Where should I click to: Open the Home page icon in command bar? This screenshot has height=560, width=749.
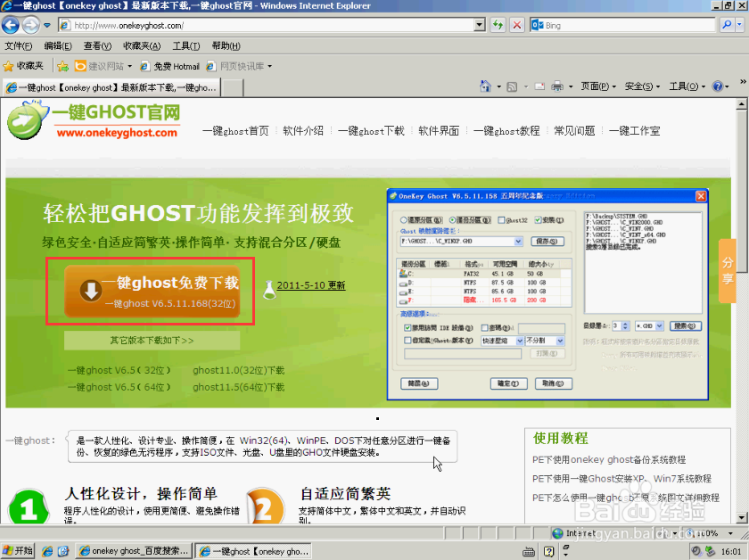click(x=485, y=86)
